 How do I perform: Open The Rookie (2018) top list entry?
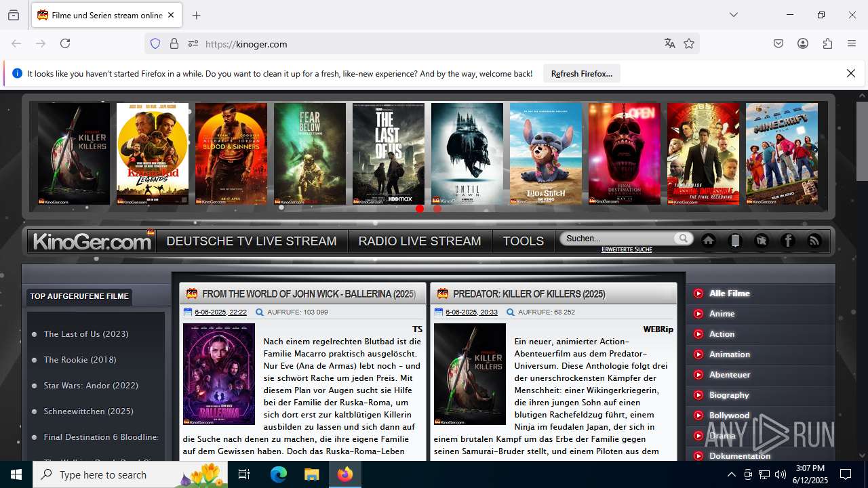pyautogui.click(x=80, y=359)
